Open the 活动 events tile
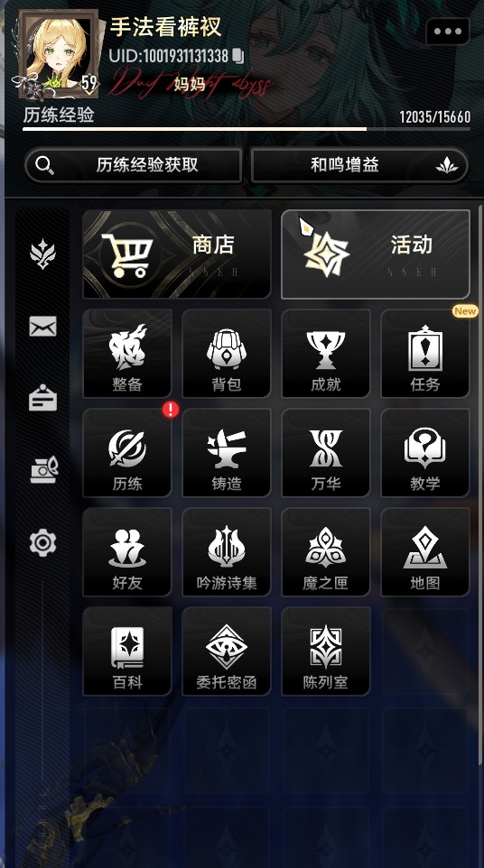 (376, 254)
